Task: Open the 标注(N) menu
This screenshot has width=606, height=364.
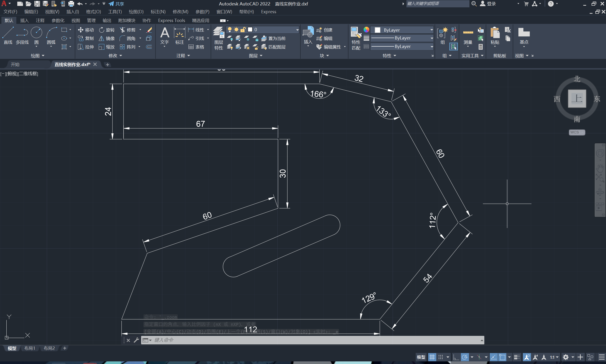Action: click(x=158, y=12)
